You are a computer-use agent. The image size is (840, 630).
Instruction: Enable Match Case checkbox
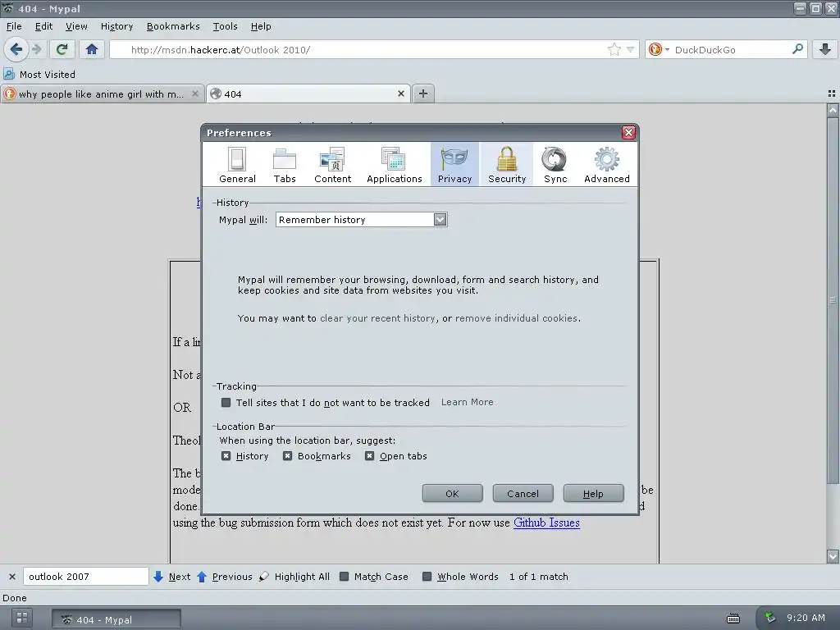coord(345,577)
